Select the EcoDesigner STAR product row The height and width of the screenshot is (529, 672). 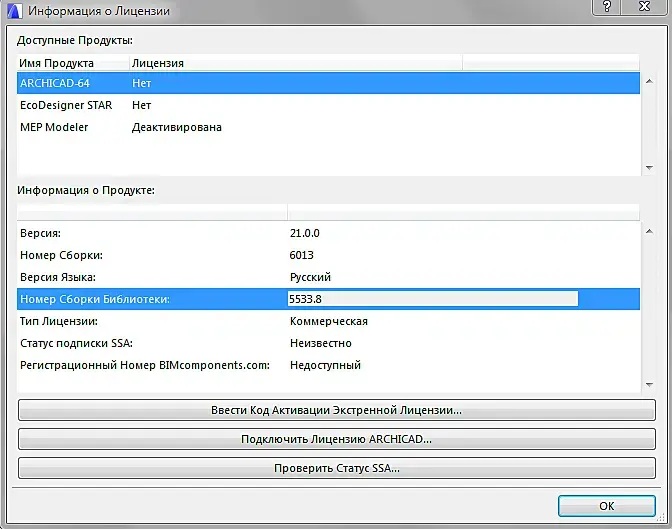coord(328,105)
